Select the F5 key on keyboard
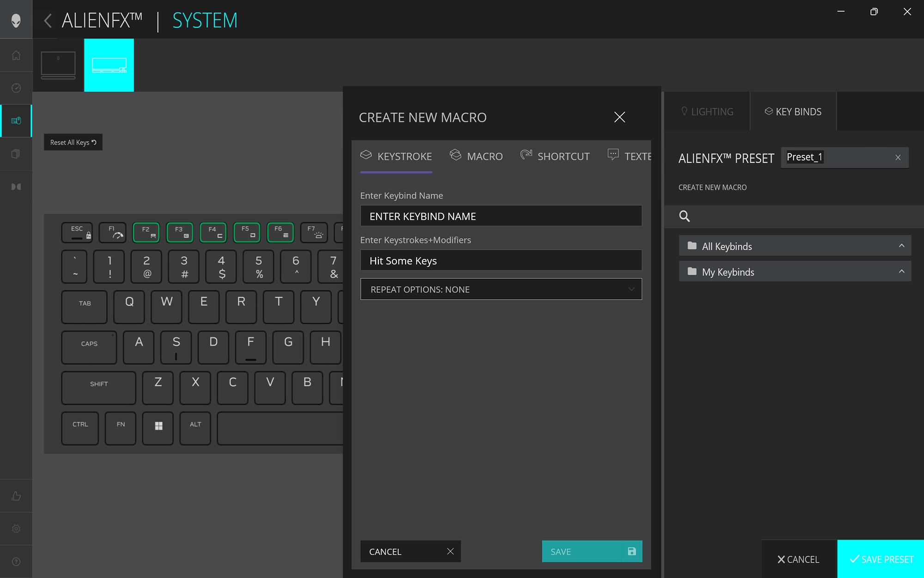Screen dimensions: 924x578 (x=247, y=232)
